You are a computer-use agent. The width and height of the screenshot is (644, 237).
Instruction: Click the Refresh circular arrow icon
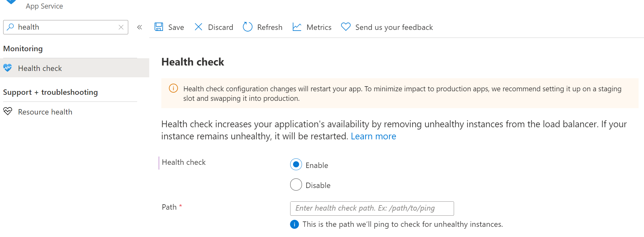pyautogui.click(x=248, y=27)
